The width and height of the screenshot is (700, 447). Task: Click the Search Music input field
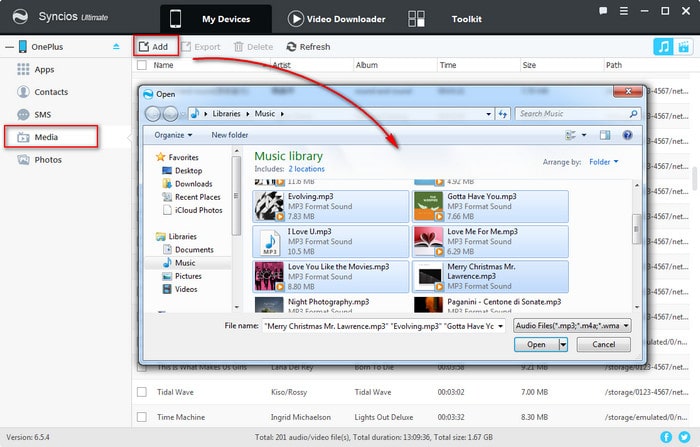tap(572, 114)
